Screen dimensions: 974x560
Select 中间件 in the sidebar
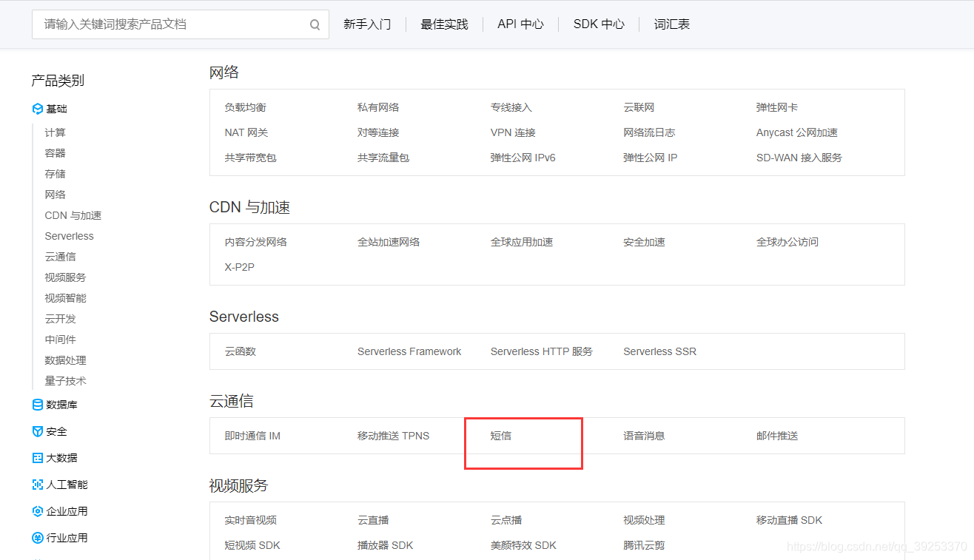[60, 340]
